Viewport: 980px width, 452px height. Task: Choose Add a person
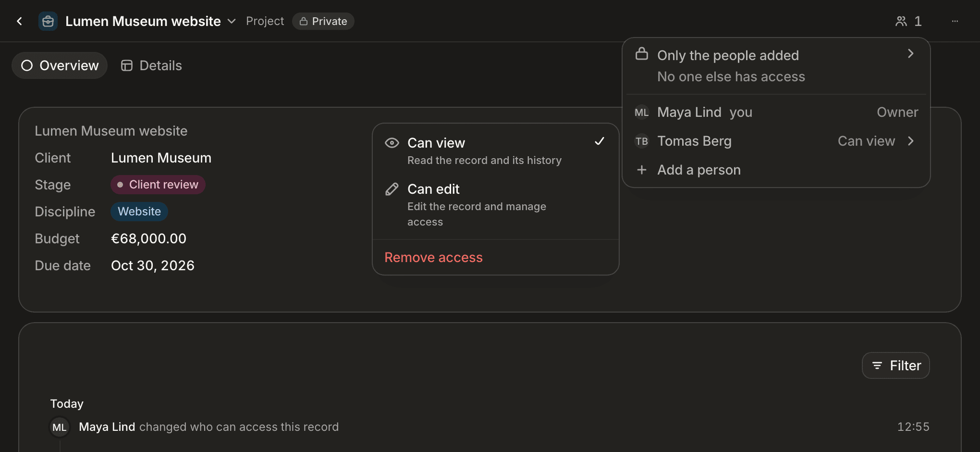tap(776, 170)
